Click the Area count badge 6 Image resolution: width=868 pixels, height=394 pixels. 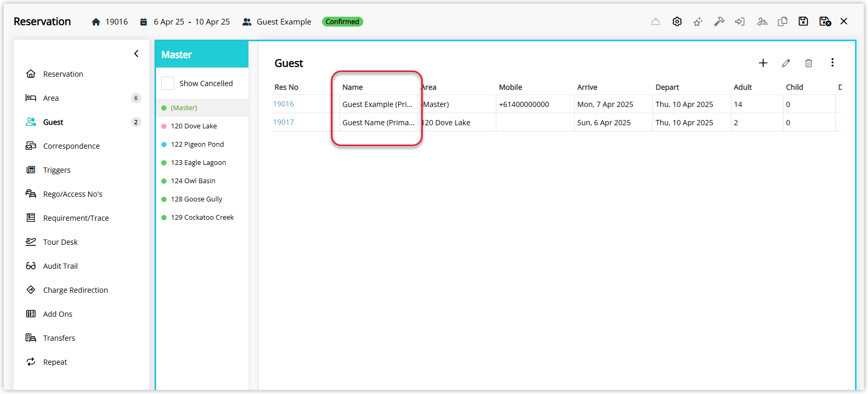click(x=136, y=98)
